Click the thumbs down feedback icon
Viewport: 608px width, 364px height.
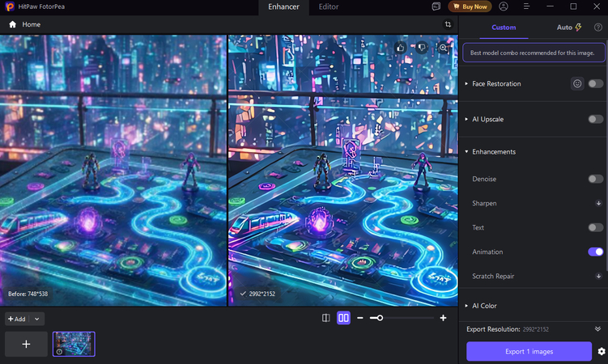coord(422,48)
